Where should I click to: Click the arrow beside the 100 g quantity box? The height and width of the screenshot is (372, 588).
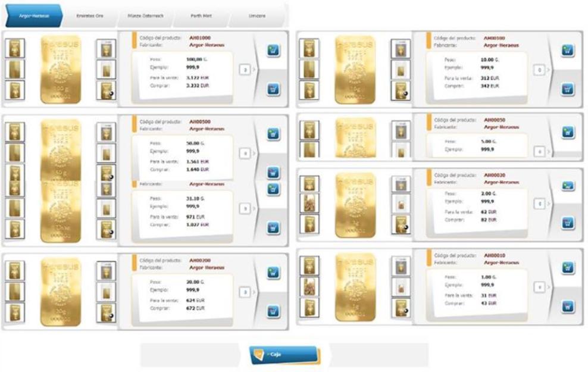pos(254,70)
